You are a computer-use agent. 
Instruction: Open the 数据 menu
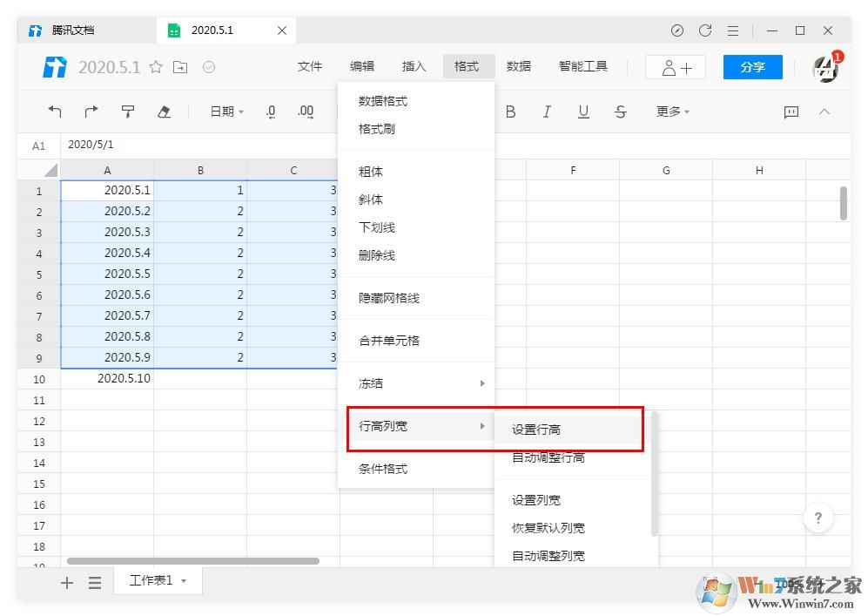519,66
